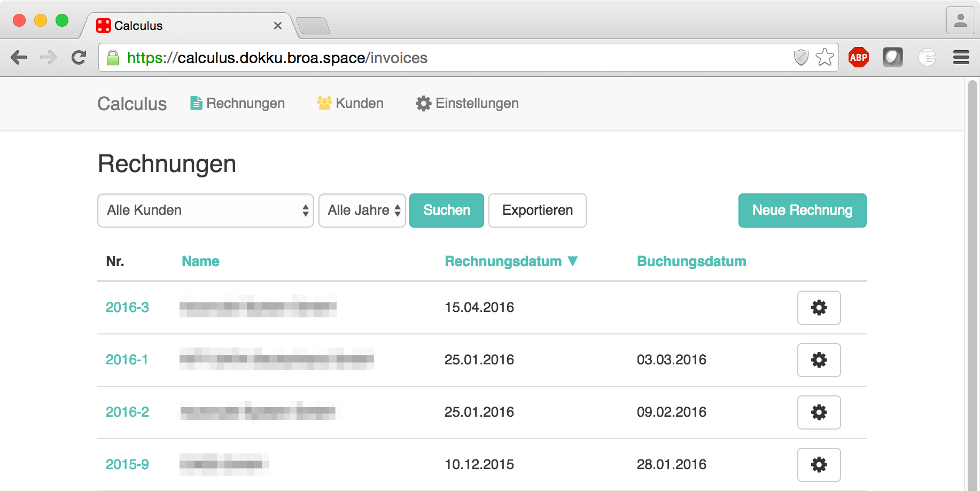Sort invoices by Name column
The height and width of the screenshot is (491, 980).
200,261
